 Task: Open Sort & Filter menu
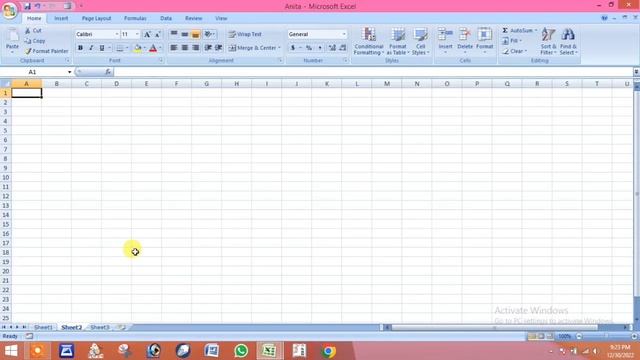(548, 41)
